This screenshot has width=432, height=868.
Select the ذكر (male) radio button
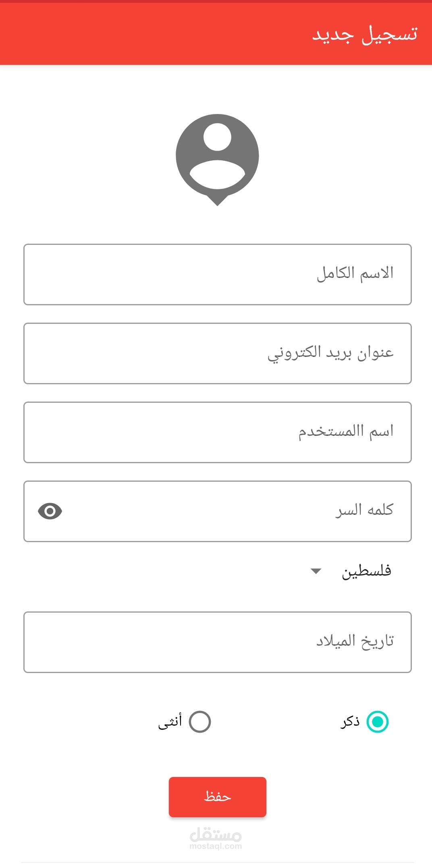[x=377, y=721]
